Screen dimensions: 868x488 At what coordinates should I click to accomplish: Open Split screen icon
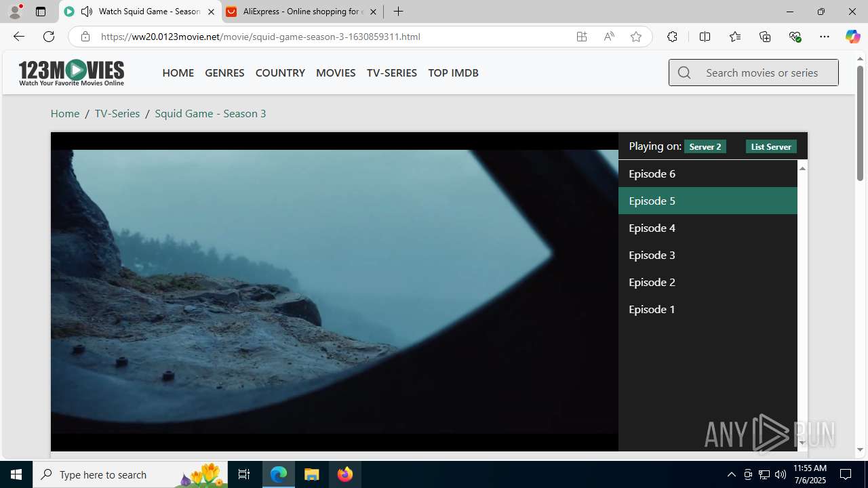pyautogui.click(x=705, y=37)
